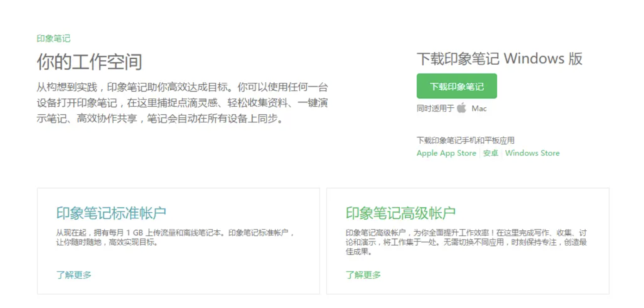644x308 pixels.
Task: Open the Mac version link
Action: tap(479, 109)
